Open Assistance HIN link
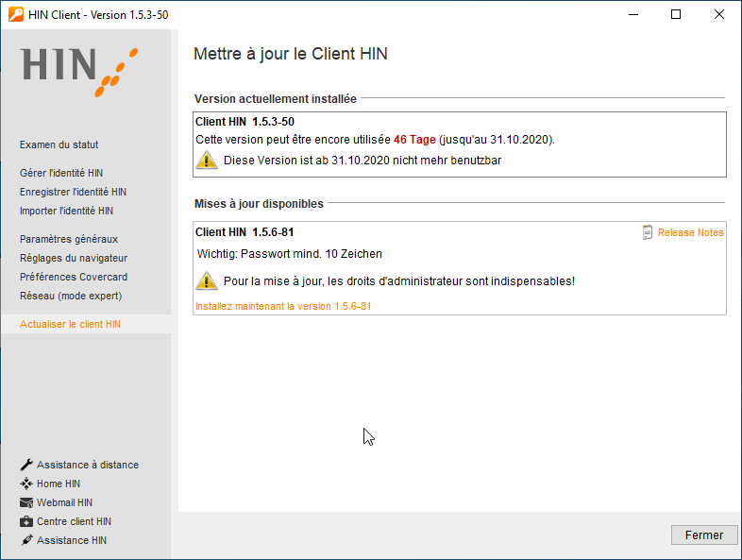Viewport: 742px width, 560px height. pyautogui.click(x=72, y=540)
